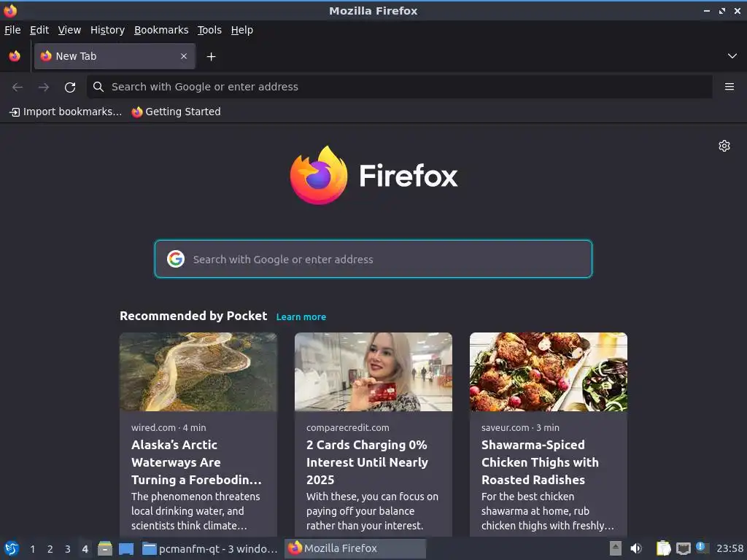Viewport: 747px width, 560px height.
Task: Click Import bookmarks in bookmarks toolbar
Action: point(66,112)
